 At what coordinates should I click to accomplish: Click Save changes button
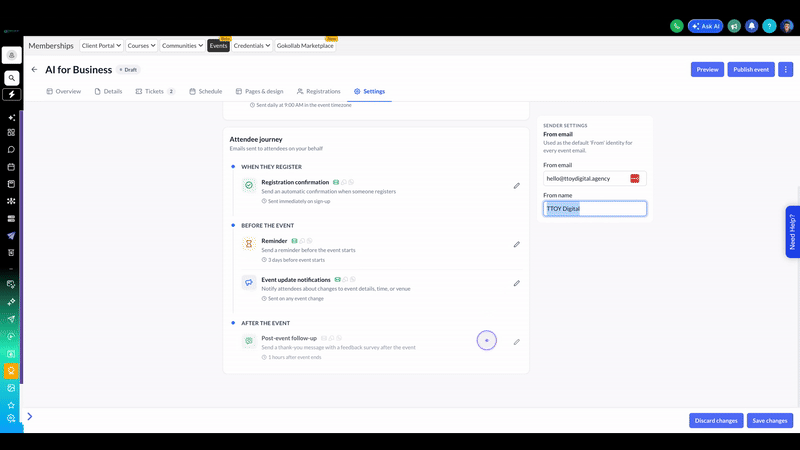pos(769,420)
